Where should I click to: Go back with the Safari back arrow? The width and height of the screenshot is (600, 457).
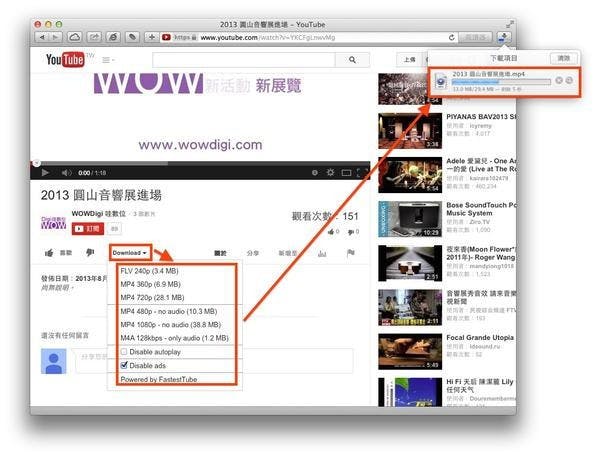point(42,37)
